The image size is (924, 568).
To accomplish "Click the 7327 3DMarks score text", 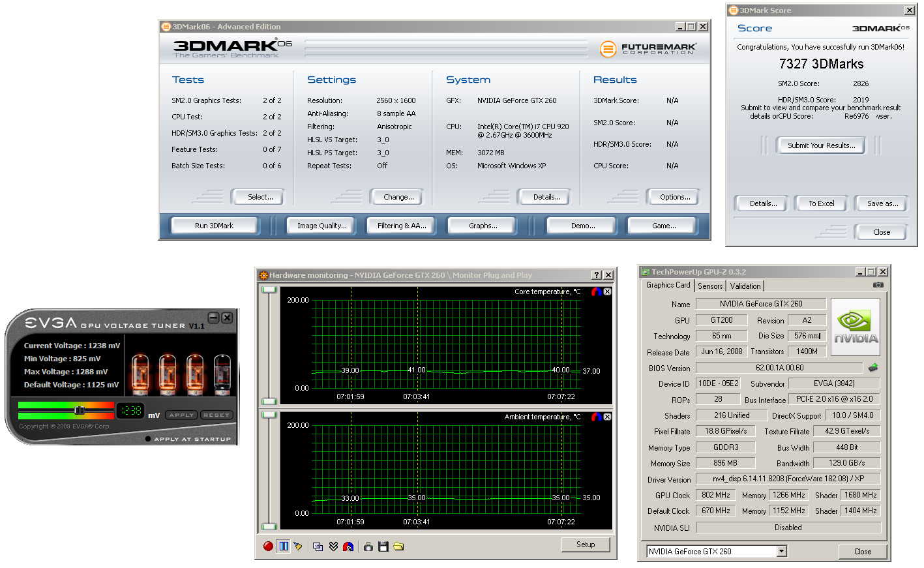I will point(822,64).
